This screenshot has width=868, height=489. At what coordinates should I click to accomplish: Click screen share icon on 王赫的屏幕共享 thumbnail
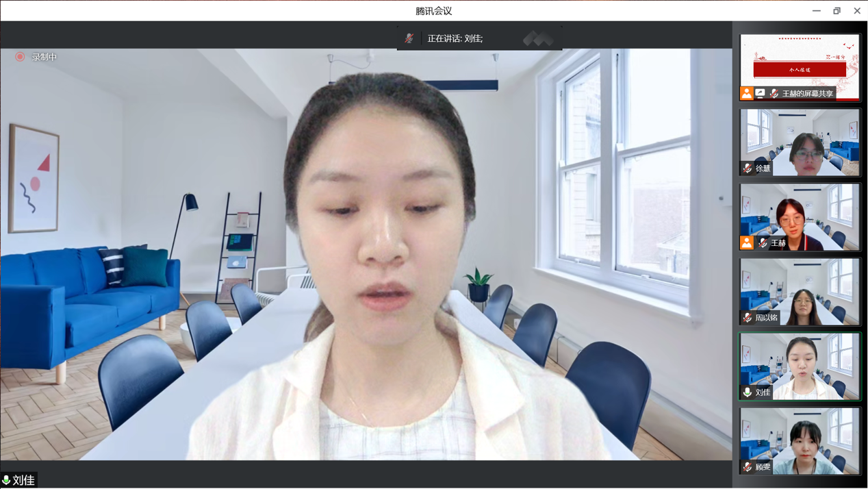760,93
